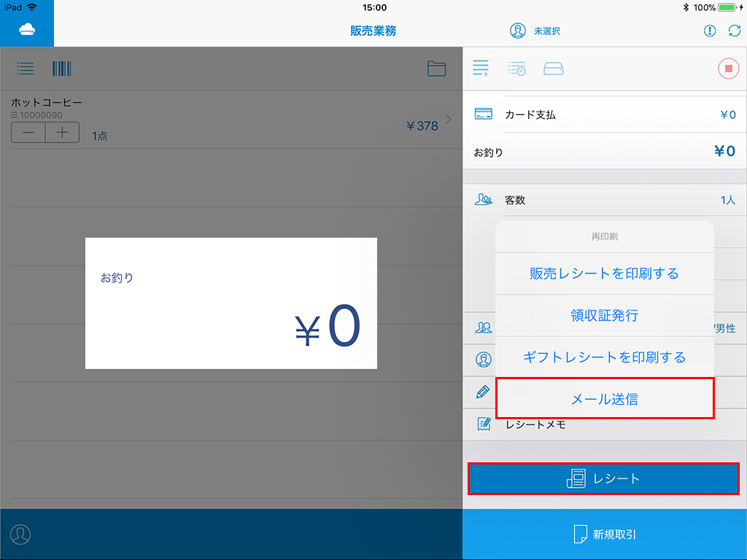Choose ギフトレシートを印刷する
The image size is (747, 560).
pyautogui.click(x=605, y=357)
